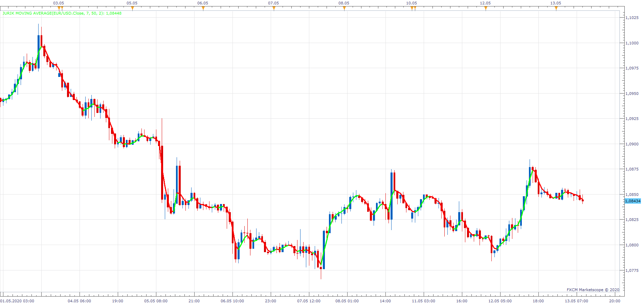Click the 1,0875 price axis label
644x305 pixels.
click(x=632, y=169)
